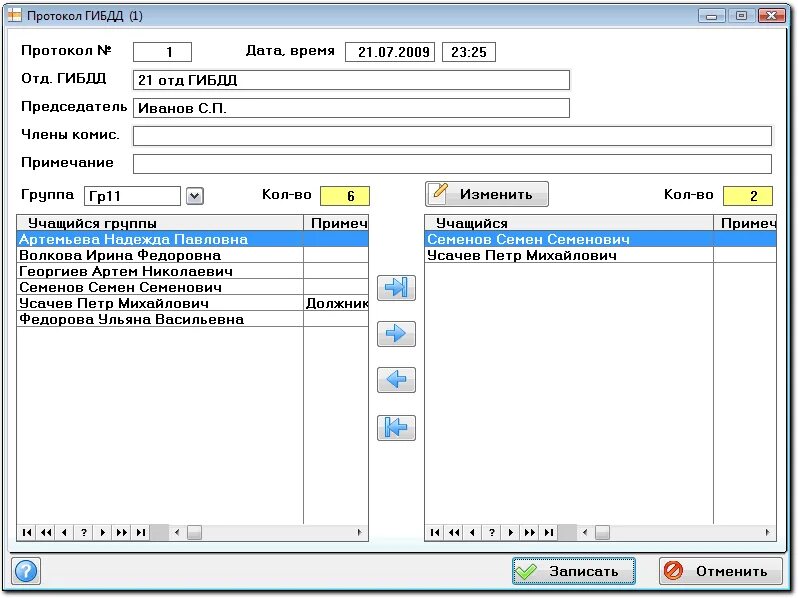Select Георгиев Артем Николаевич row
Screen dimensions: 798x598
tap(193, 271)
